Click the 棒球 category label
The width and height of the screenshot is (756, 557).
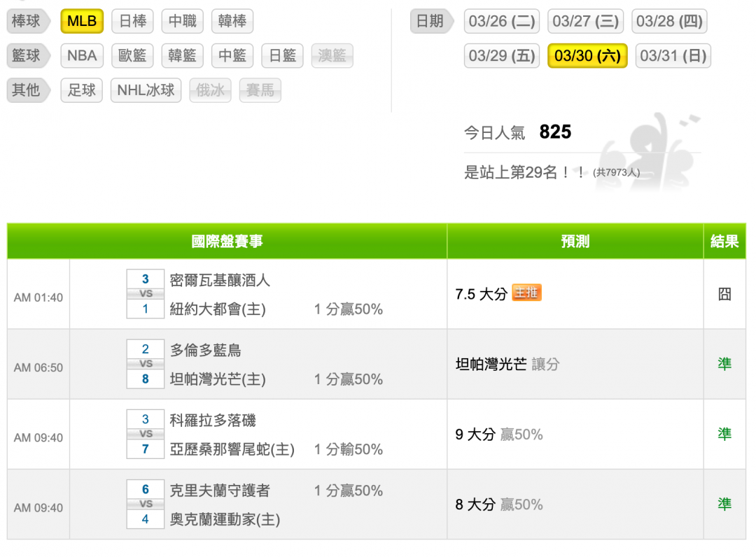(x=28, y=21)
